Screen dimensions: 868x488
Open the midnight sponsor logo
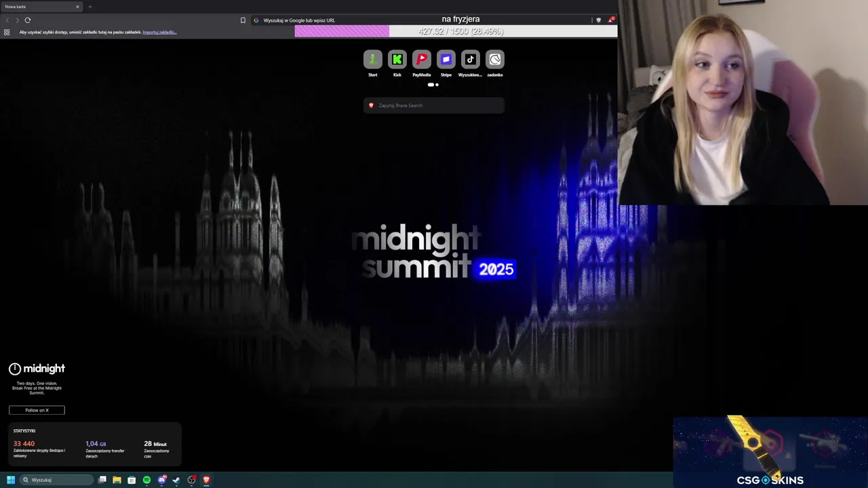37,369
